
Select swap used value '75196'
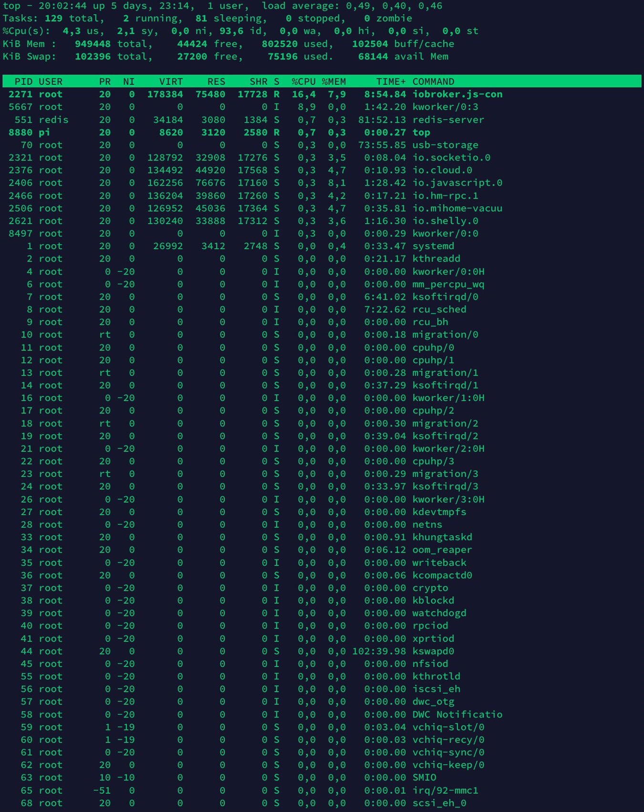[282, 56]
